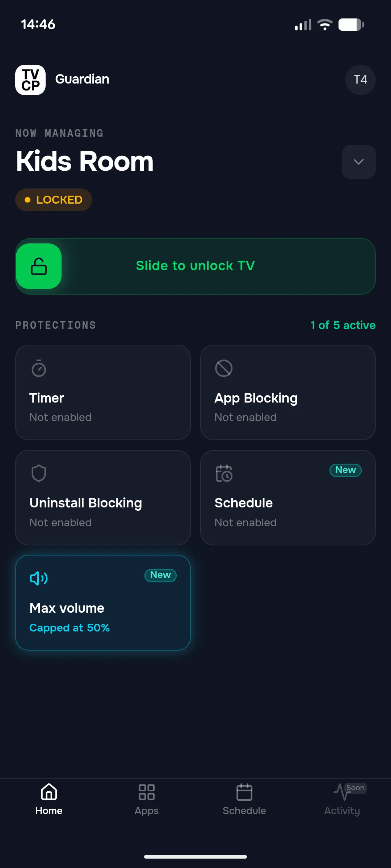
Task: Open the T4 profile avatar
Action: [x=360, y=80]
